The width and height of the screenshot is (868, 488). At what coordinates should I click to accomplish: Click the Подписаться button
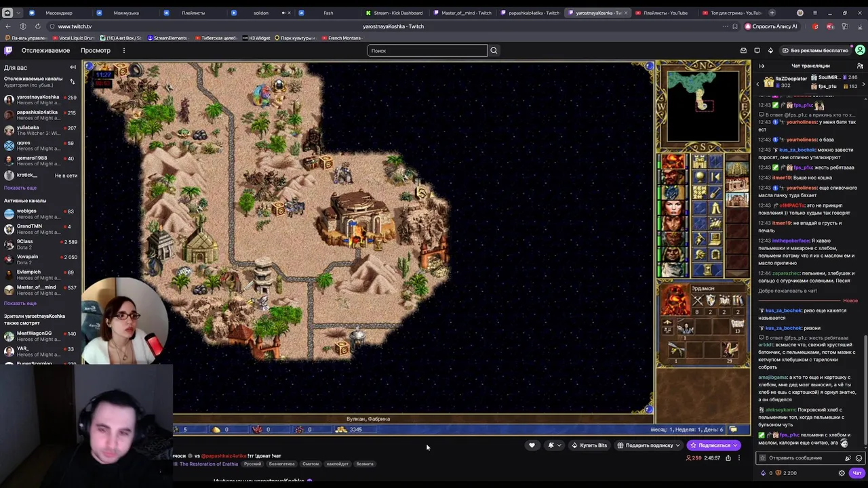point(713,445)
